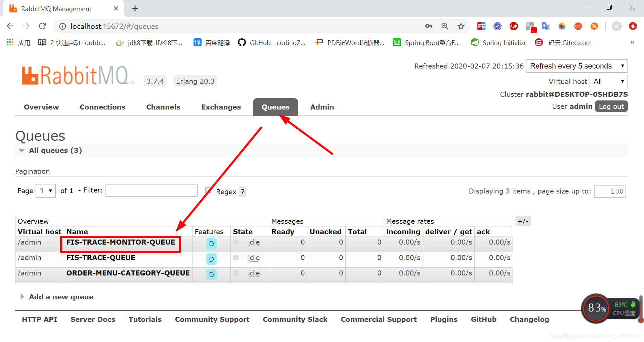Open the ORDER-MENU-CATEGORY-QUEUE link
644x342 pixels.
coord(128,273)
